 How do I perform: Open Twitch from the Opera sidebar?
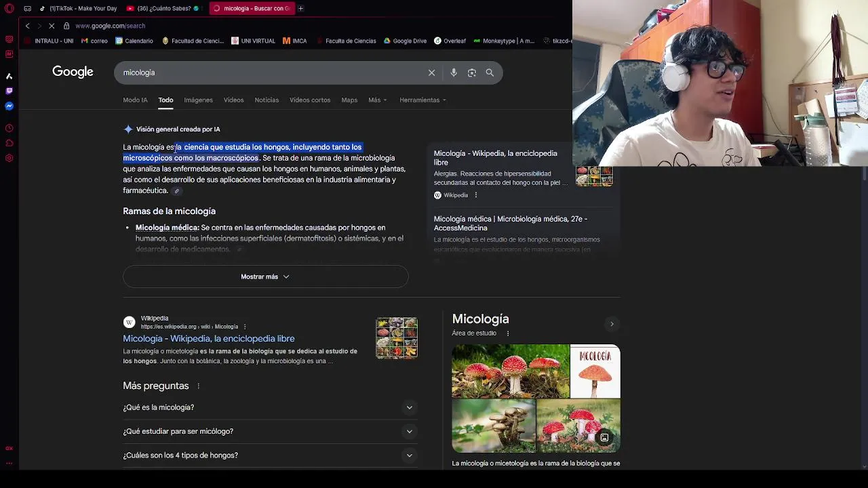pyautogui.click(x=9, y=91)
